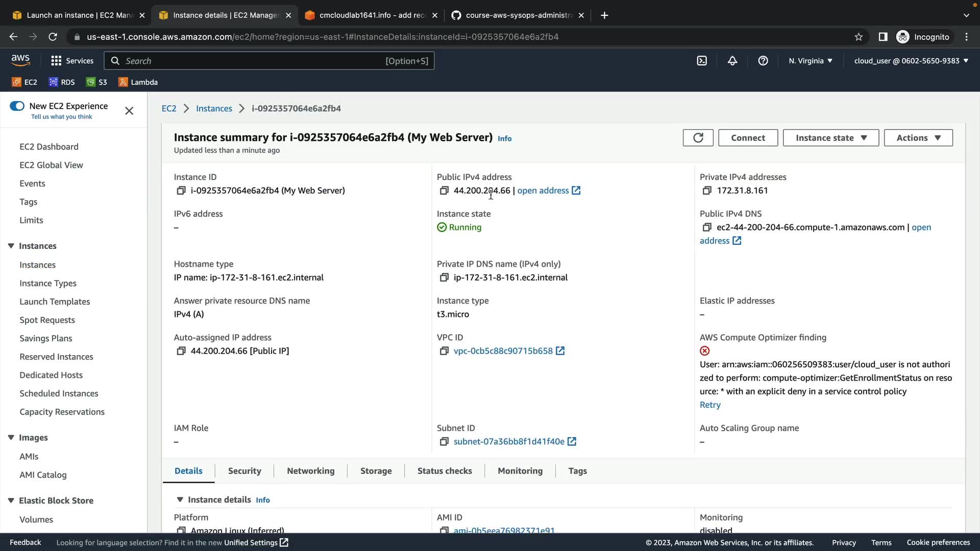Open the N. Virginia region selector
The image size is (980, 551).
point(810,61)
